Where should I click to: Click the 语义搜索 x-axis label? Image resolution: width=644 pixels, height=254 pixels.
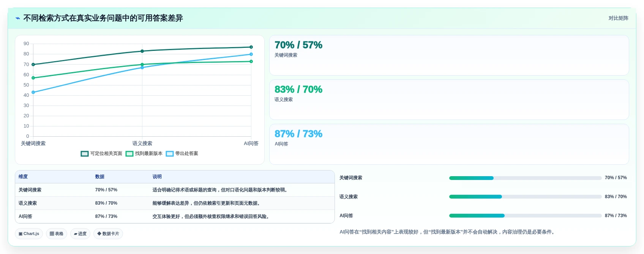coord(142,144)
